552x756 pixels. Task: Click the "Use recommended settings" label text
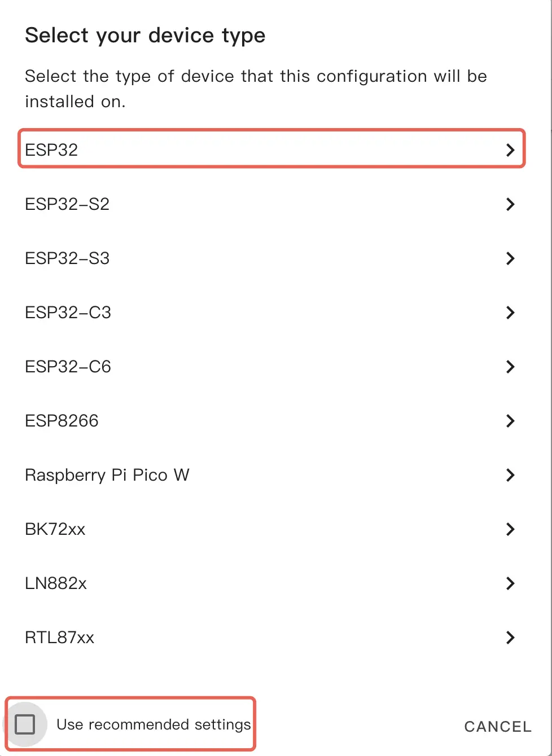[154, 724]
